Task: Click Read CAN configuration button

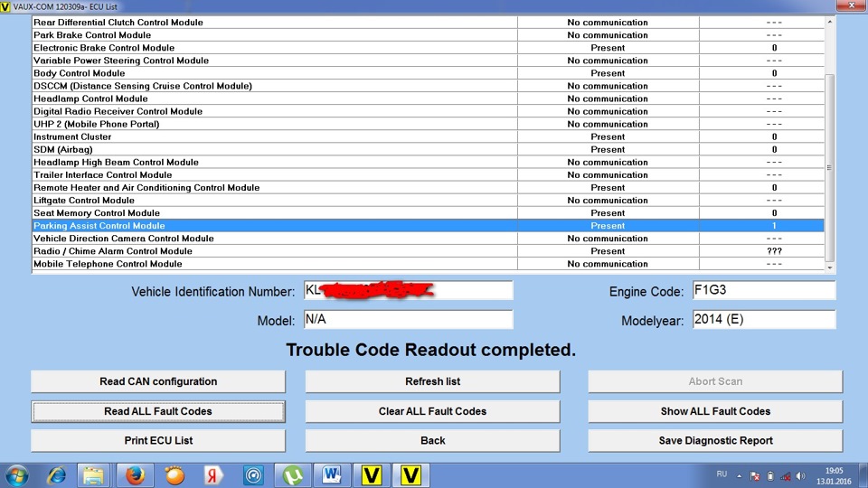Action: coord(158,381)
